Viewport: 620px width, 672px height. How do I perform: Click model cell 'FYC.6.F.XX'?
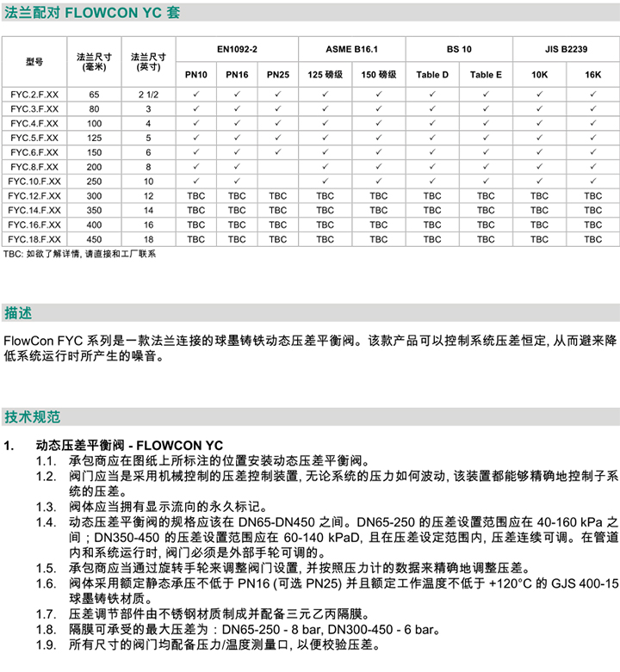34,152
